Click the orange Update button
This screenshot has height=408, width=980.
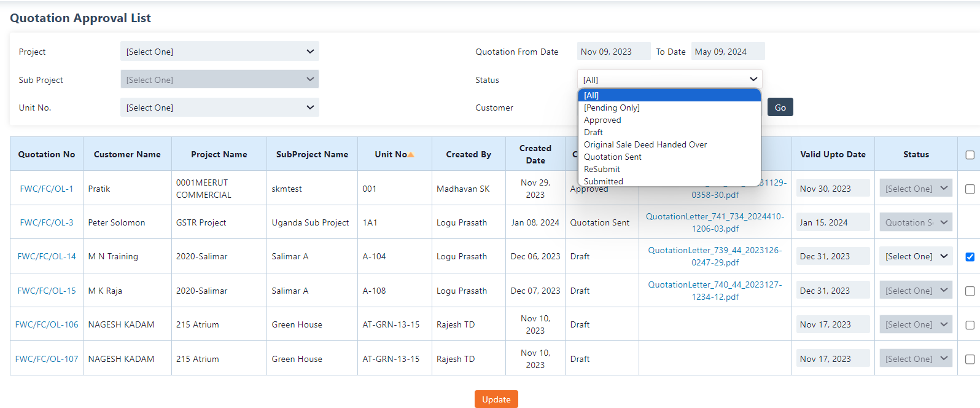tap(496, 399)
